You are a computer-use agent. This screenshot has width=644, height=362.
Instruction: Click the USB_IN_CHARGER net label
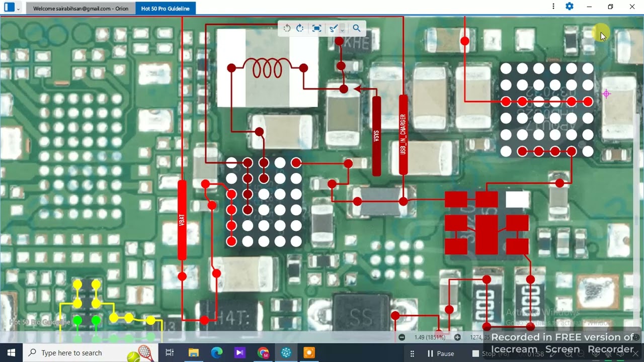click(x=403, y=134)
